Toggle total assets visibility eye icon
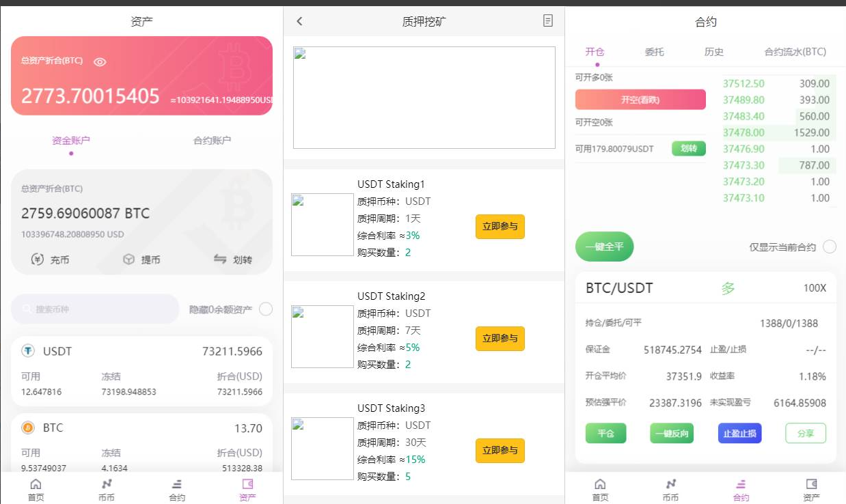Viewport: 846px width, 504px height. click(x=100, y=61)
